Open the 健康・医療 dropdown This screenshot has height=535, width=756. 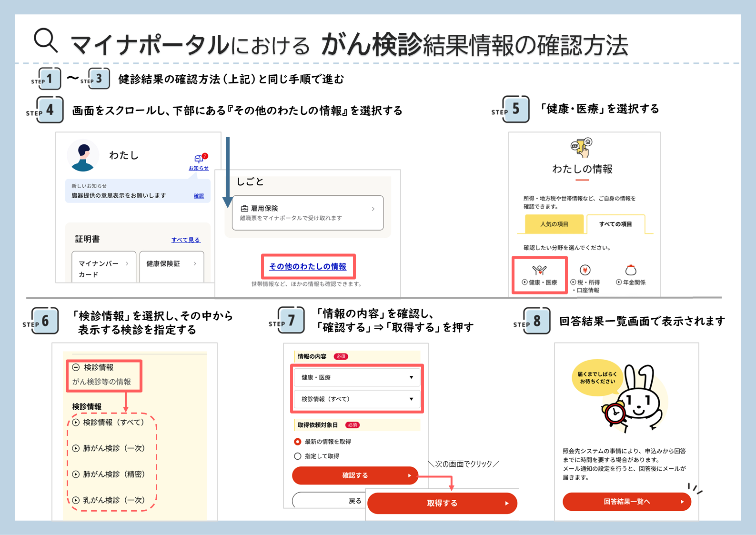tap(357, 377)
